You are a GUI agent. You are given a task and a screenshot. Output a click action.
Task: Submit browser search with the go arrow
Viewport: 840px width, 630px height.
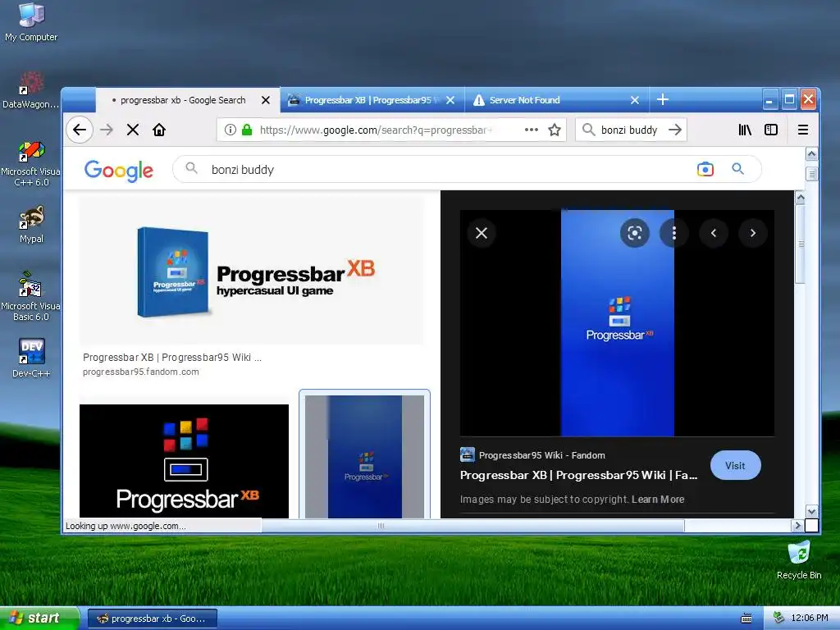pos(676,130)
